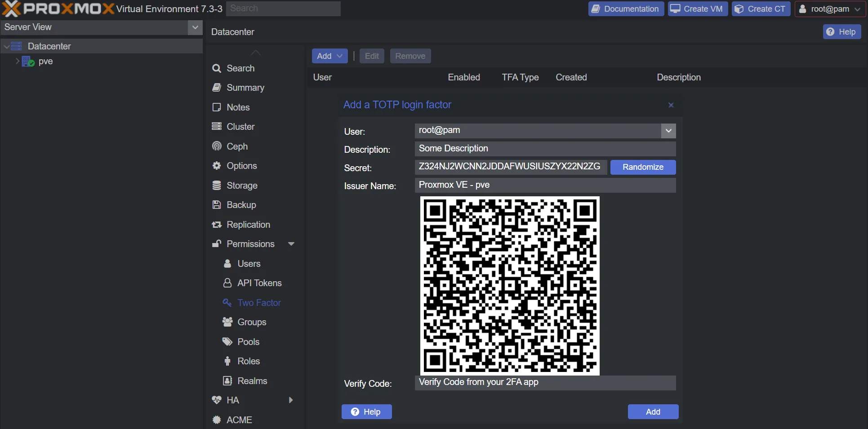Select the Summary icon
The width and height of the screenshot is (868, 429).
[x=217, y=88]
